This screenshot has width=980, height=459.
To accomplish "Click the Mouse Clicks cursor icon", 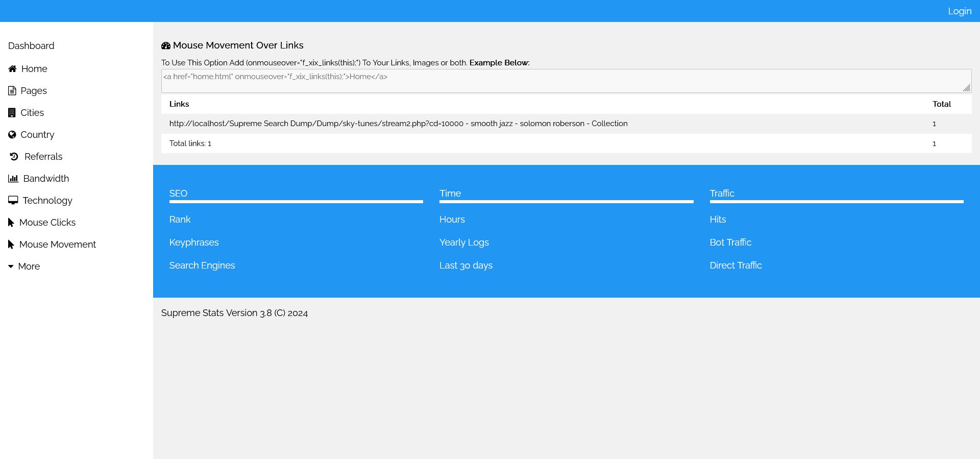I will tap(11, 223).
